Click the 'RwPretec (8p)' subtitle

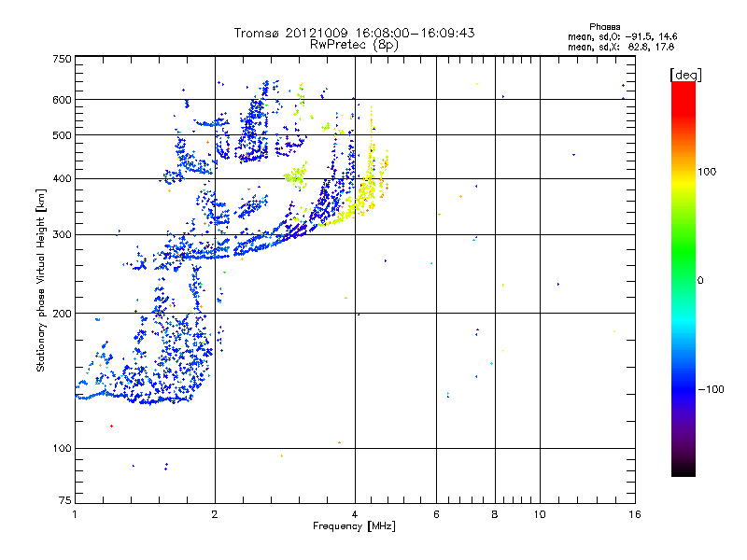[354, 45]
